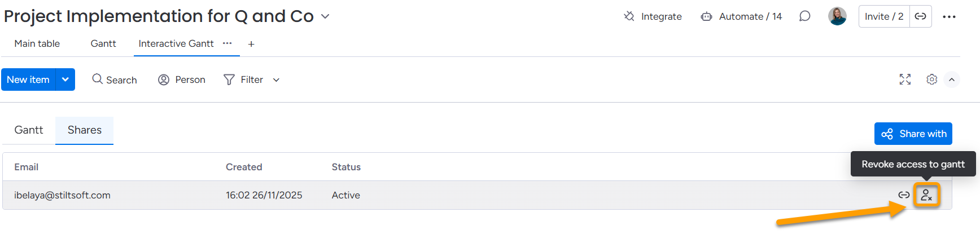The image size is (980, 243).
Task: Click the user profile avatar
Action: click(x=837, y=16)
